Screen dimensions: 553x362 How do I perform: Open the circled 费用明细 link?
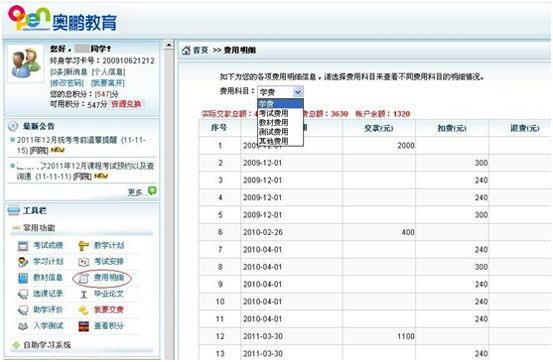[109, 278]
